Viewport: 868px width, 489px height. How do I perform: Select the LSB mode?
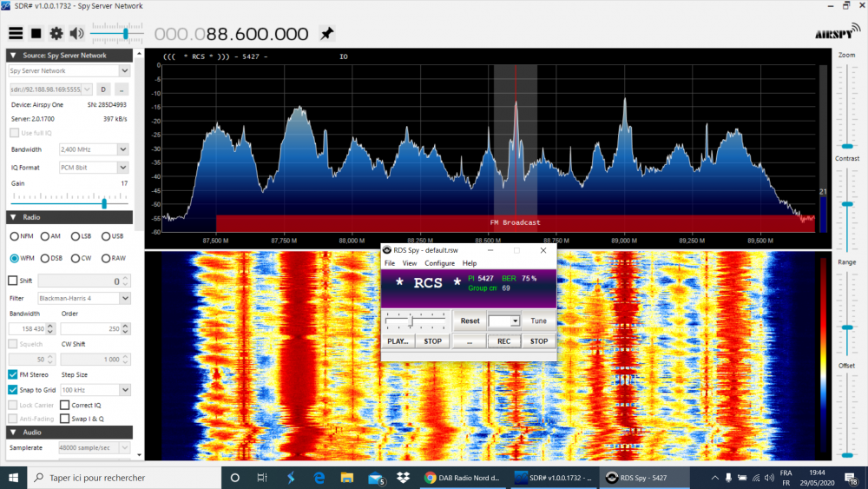(76, 236)
